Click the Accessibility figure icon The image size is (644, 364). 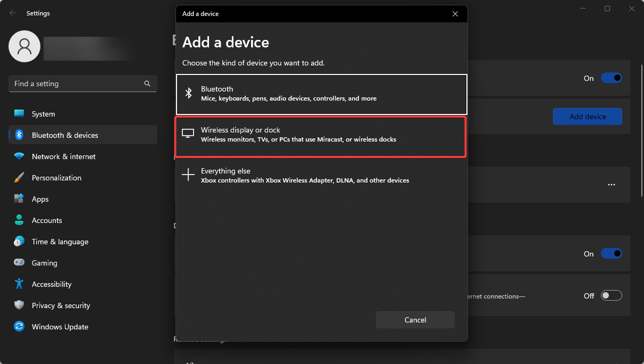19,284
